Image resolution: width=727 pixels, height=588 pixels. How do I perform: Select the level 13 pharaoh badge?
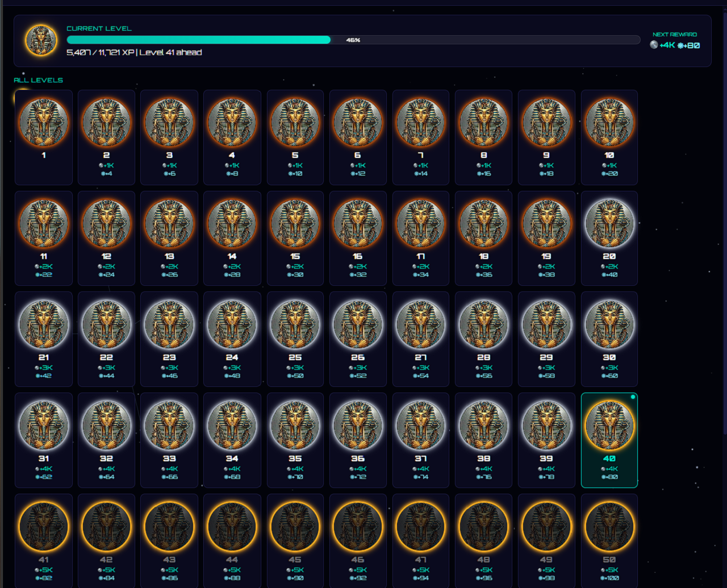169,224
